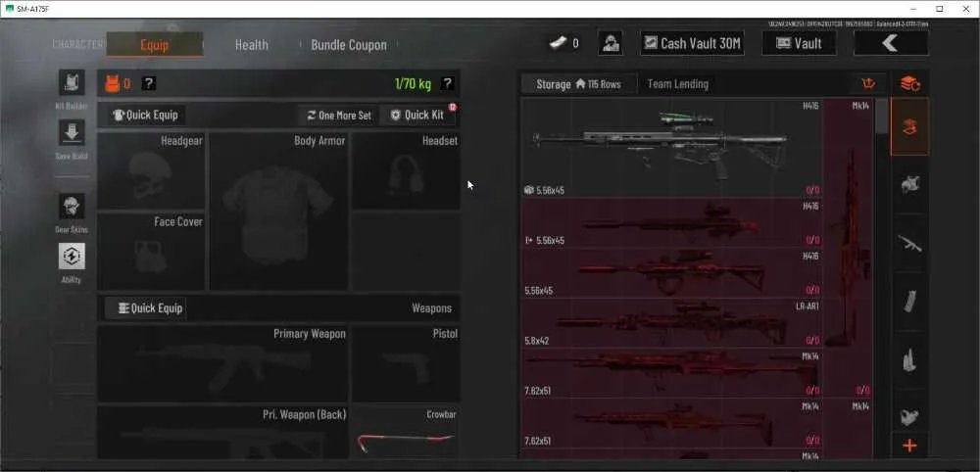Filter storage by armor vest category
This screenshot has width=980, height=472.
click(x=909, y=184)
